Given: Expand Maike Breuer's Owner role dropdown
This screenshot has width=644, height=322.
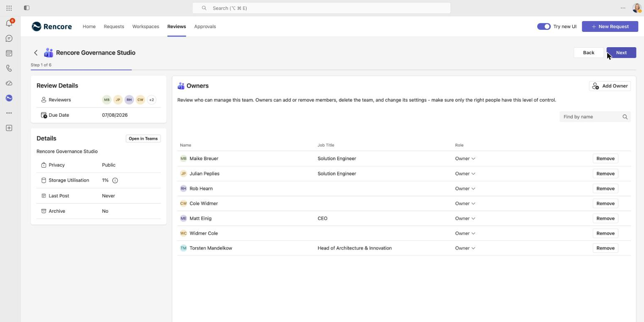Looking at the screenshot, I should [x=465, y=159].
